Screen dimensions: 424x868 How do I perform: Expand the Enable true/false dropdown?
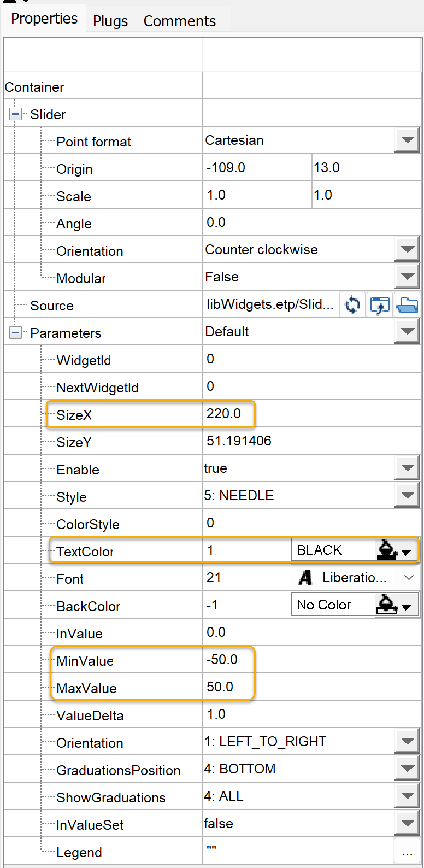[407, 468]
